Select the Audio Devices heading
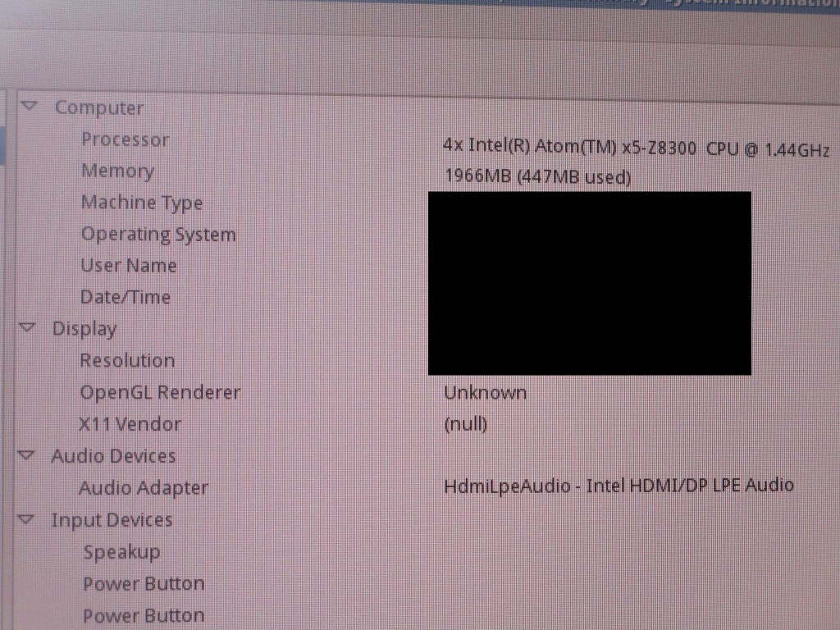 pyautogui.click(x=113, y=456)
